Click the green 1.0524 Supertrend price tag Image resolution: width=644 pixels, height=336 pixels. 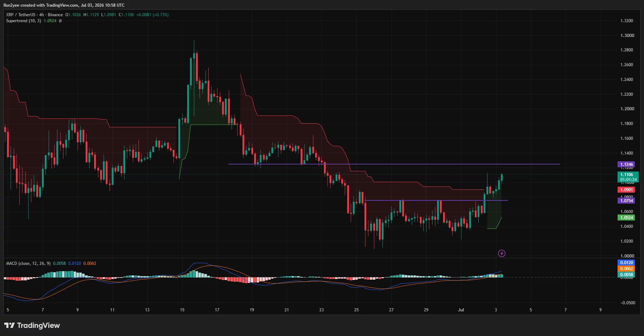coord(626,218)
